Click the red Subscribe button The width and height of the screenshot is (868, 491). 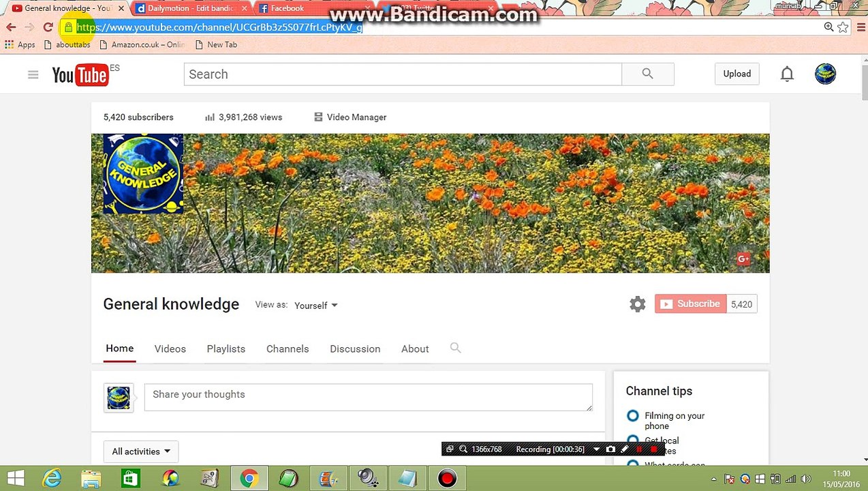(x=690, y=304)
